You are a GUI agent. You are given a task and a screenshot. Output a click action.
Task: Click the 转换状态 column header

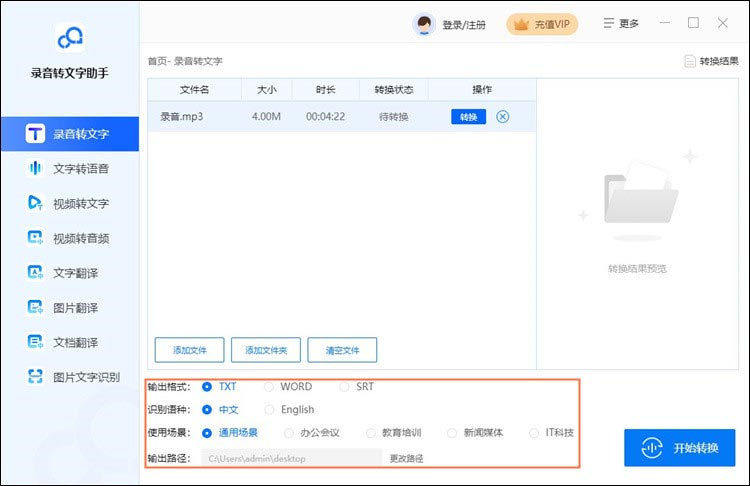pos(394,89)
